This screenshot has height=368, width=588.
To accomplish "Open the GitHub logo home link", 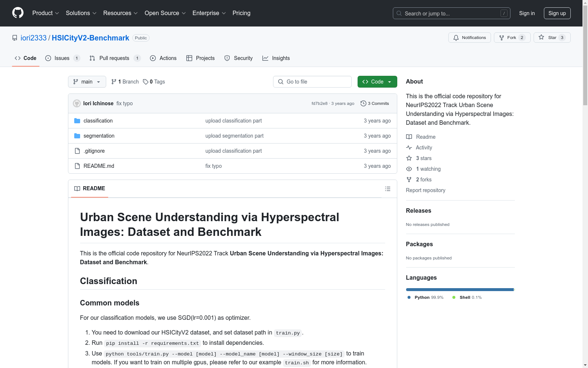I will pos(18,13).
